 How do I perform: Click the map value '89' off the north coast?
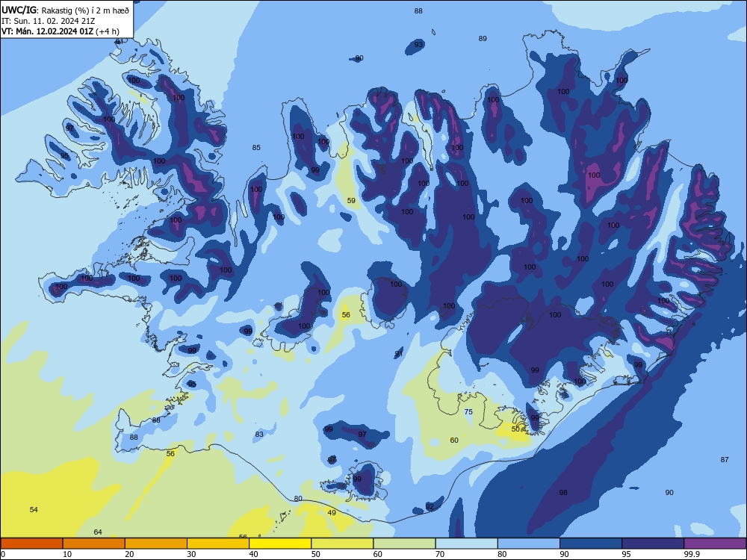[483, 39]
